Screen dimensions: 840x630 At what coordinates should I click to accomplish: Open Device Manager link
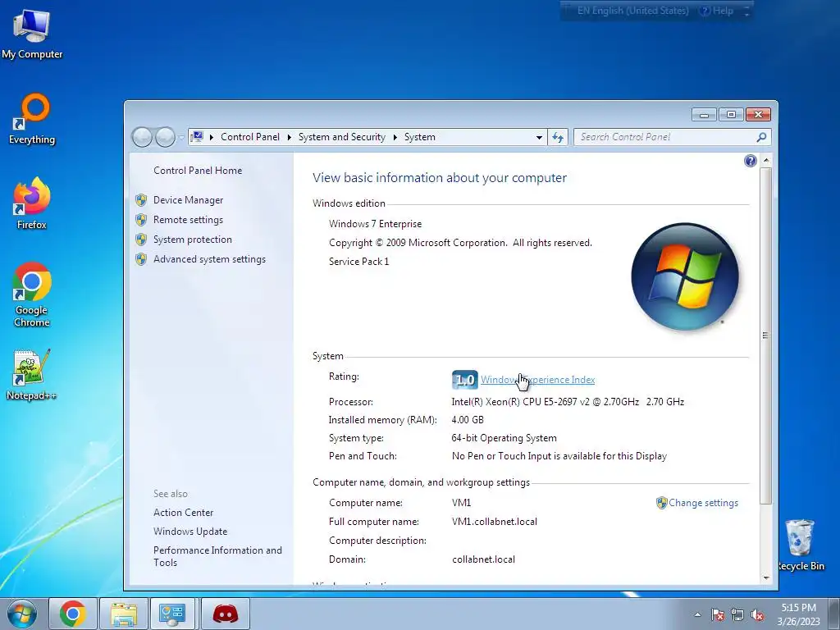coord(188,200)
